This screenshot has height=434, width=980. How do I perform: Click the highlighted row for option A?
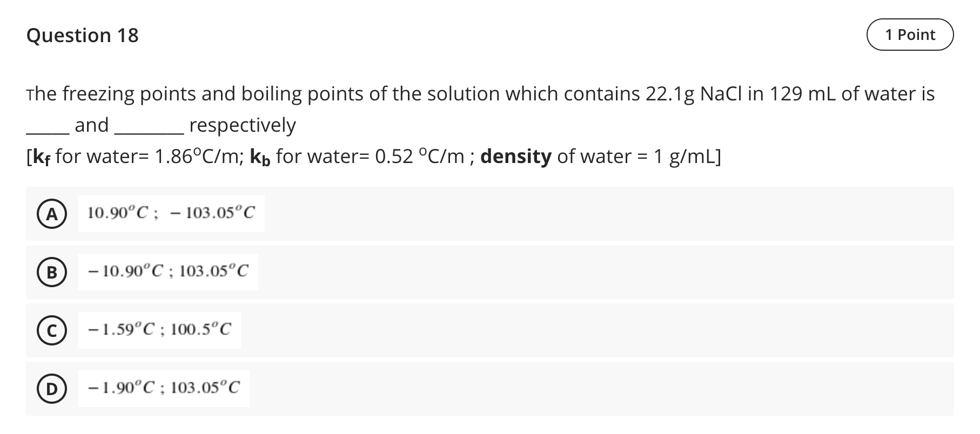(486, 214)
